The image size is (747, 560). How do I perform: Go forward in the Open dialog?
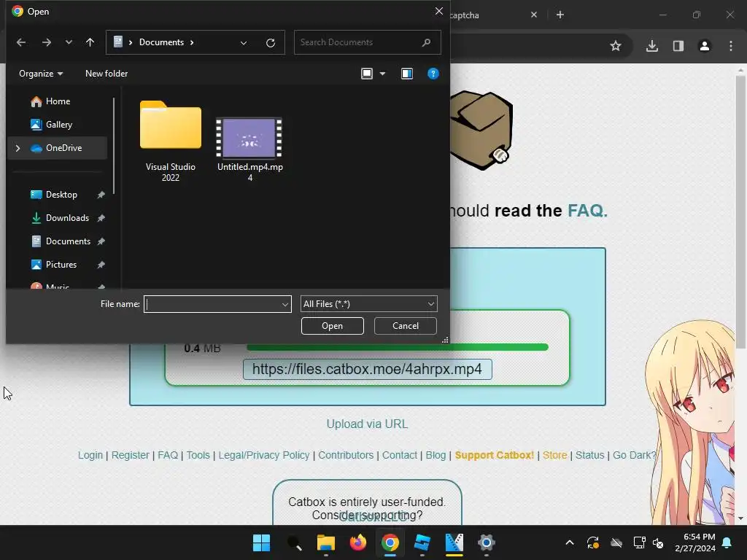(46, 42)
